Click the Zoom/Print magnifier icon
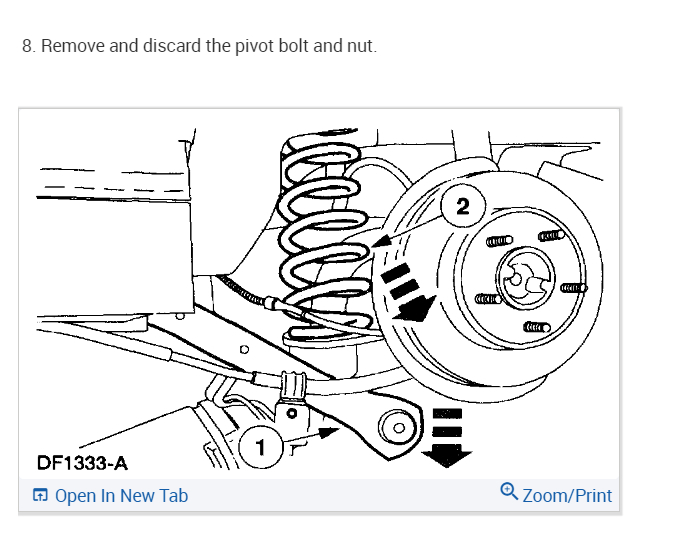 (509, 492)
